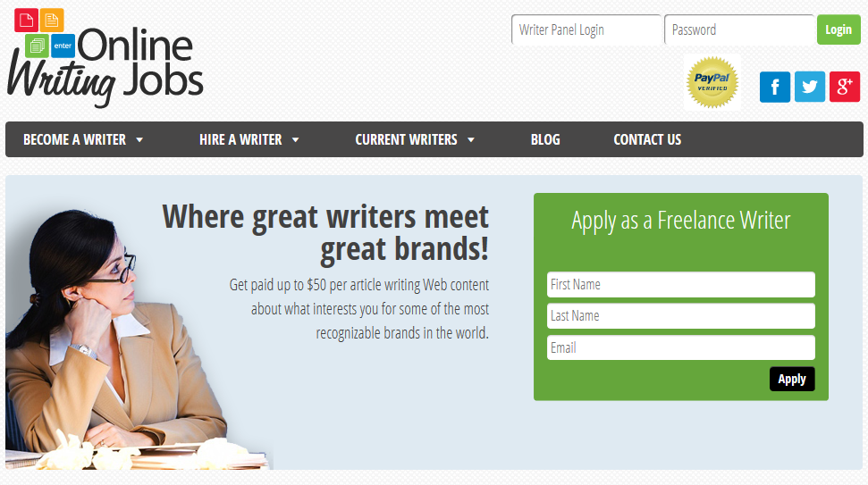
Task: Focus the Writer Panel Login field
Action: point(586,29)
